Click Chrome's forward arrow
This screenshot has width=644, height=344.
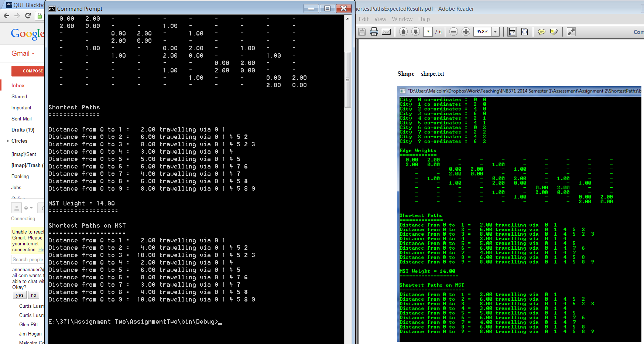tap(17, 16)
